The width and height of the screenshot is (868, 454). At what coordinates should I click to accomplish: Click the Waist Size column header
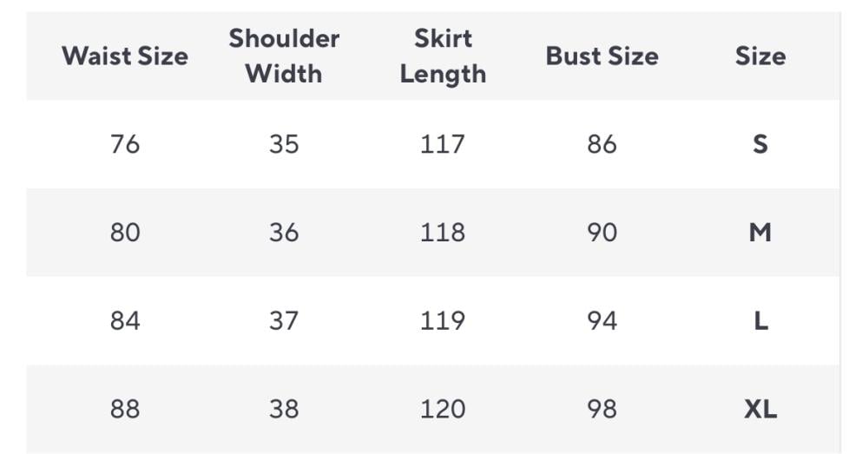[125, 56]
